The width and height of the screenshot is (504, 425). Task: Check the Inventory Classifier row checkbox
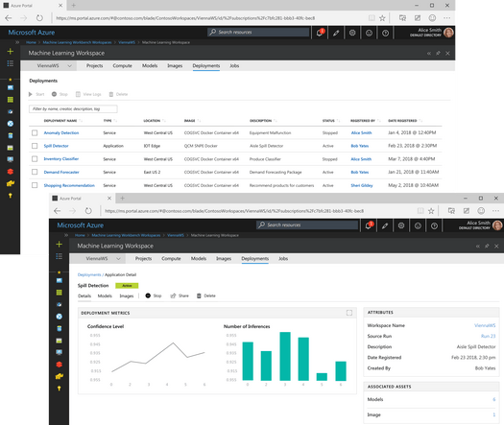pyautogui.click(x=35, y=158)
